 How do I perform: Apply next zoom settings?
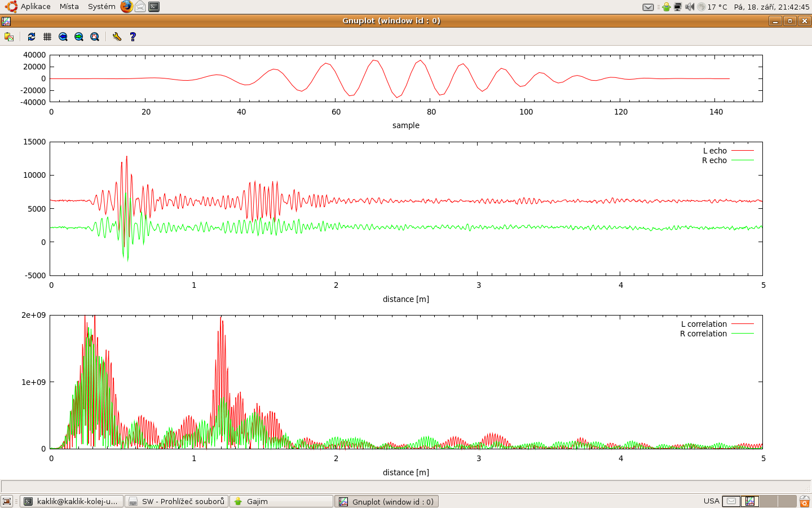[x=79, y=37]
